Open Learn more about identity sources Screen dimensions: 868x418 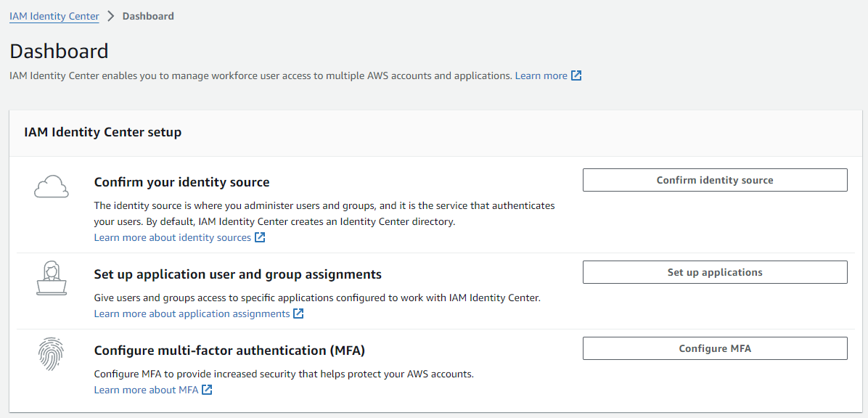tap(173, 237)
